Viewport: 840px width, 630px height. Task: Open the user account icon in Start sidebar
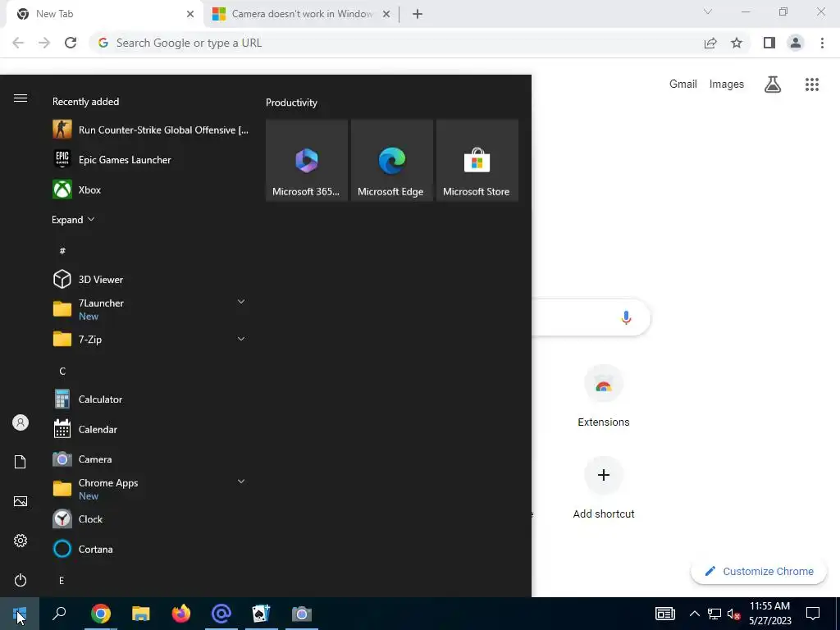click(x=21, y=422)
